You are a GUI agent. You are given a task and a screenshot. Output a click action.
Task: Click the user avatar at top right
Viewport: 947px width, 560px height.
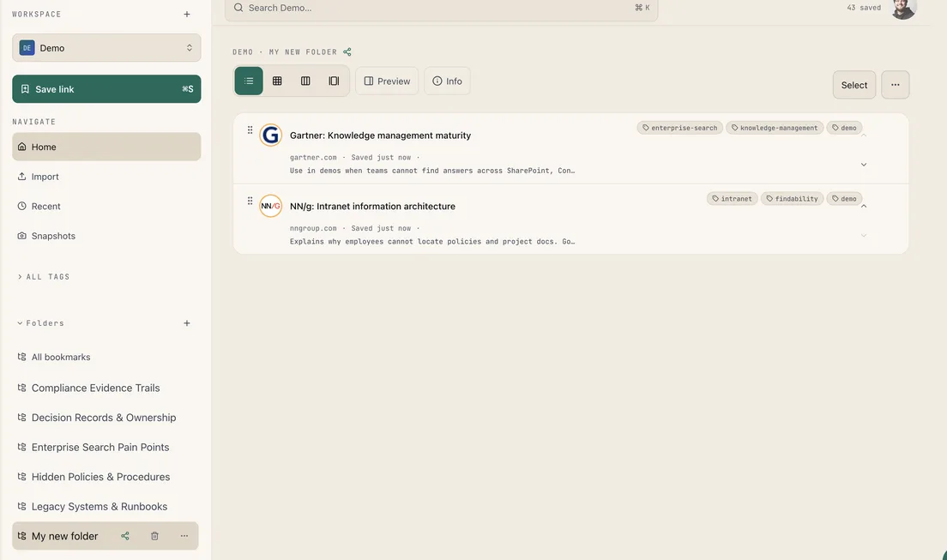pyautogui.click(x=903, y=7)
